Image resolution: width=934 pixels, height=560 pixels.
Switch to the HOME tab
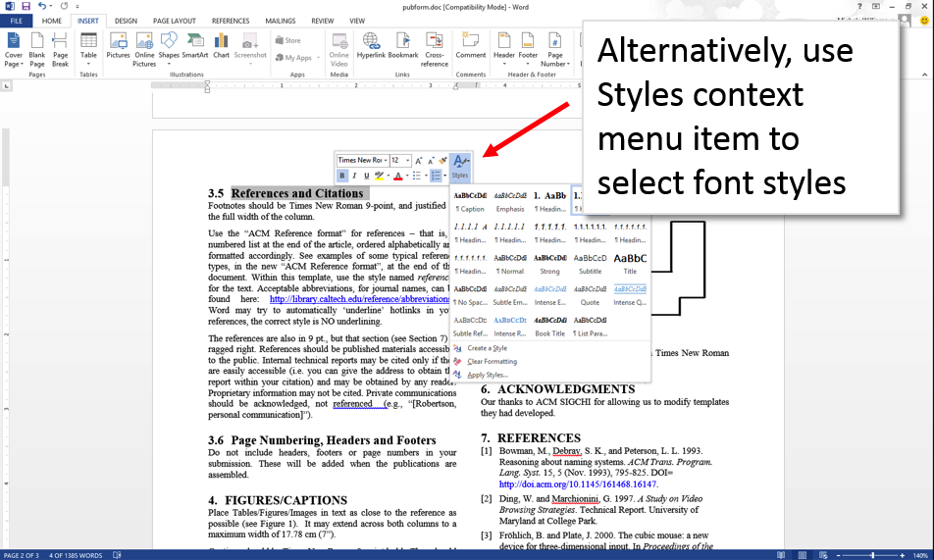click(x=52, y=21)
